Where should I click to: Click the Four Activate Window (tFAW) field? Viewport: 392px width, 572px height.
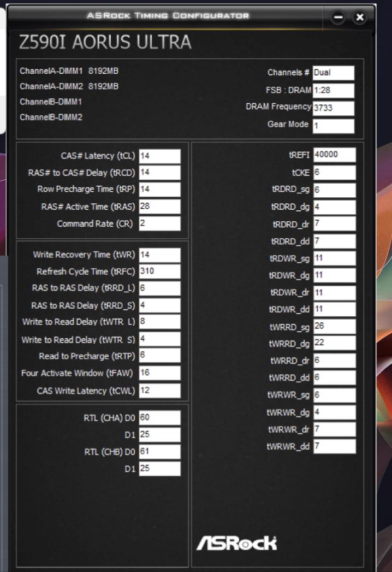160,373
